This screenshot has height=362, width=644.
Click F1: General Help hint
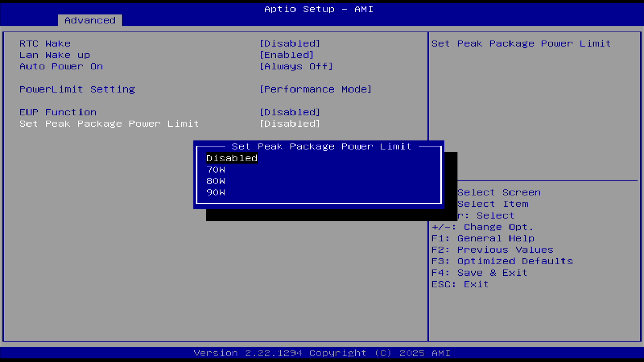pos(483,238)
